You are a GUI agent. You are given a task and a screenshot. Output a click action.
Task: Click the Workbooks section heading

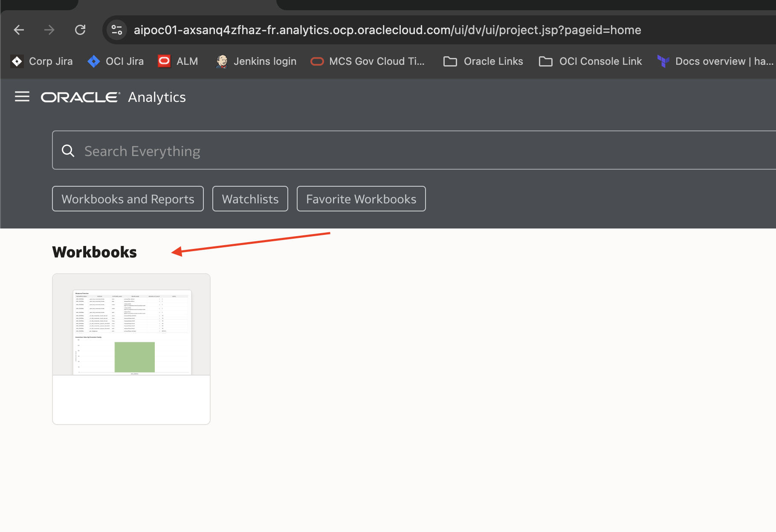[x=95, y=252]
